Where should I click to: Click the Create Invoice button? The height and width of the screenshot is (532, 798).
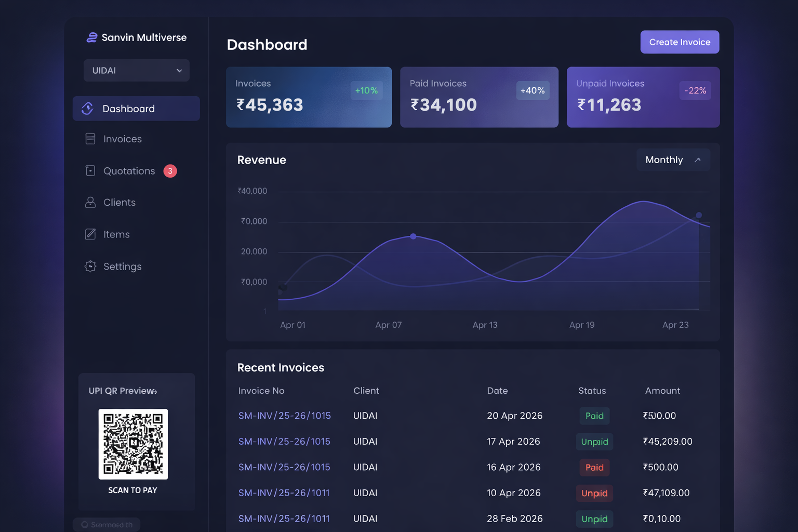click(x=680, y=42)
